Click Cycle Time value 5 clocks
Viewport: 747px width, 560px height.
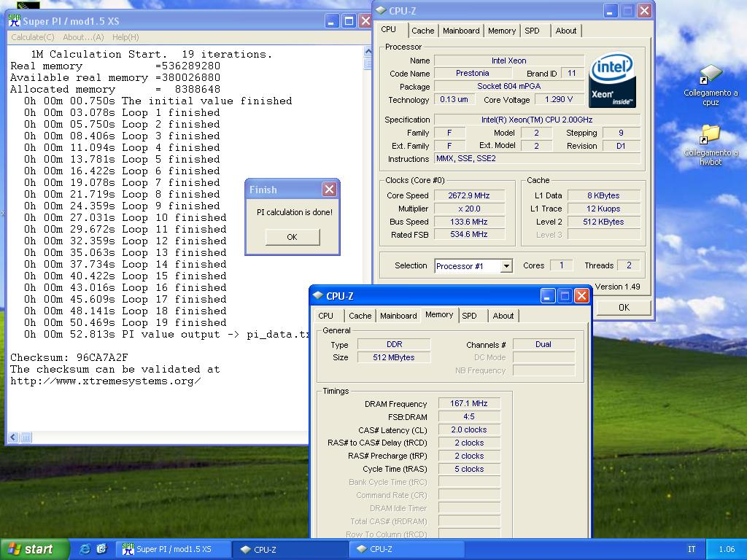(x=469, y=469)
